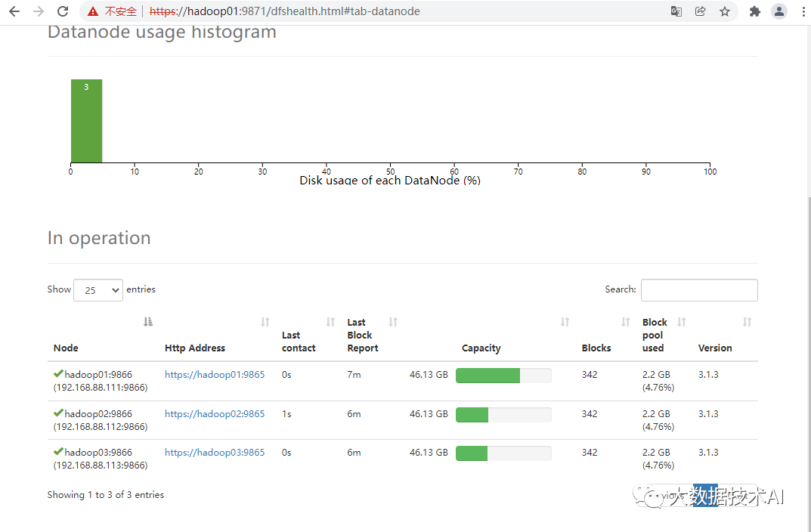Toggle sort on Http Address column
This screenshot has width=811, height=532.
[x=265, y=322]
